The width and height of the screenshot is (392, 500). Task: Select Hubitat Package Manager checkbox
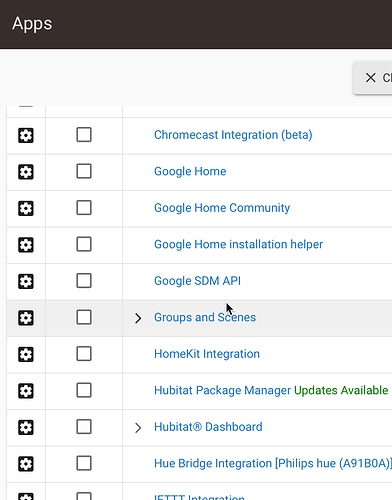click(84, 390)
